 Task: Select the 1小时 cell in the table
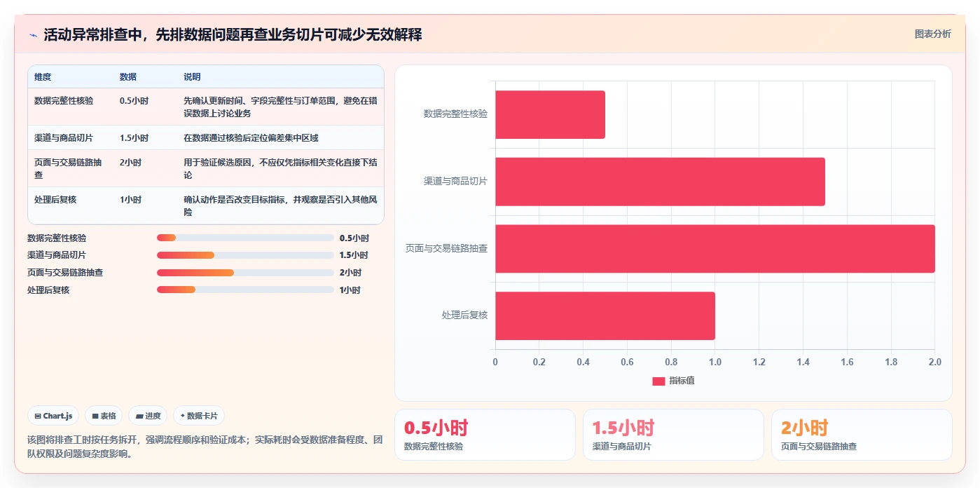(x=130, y=200)
